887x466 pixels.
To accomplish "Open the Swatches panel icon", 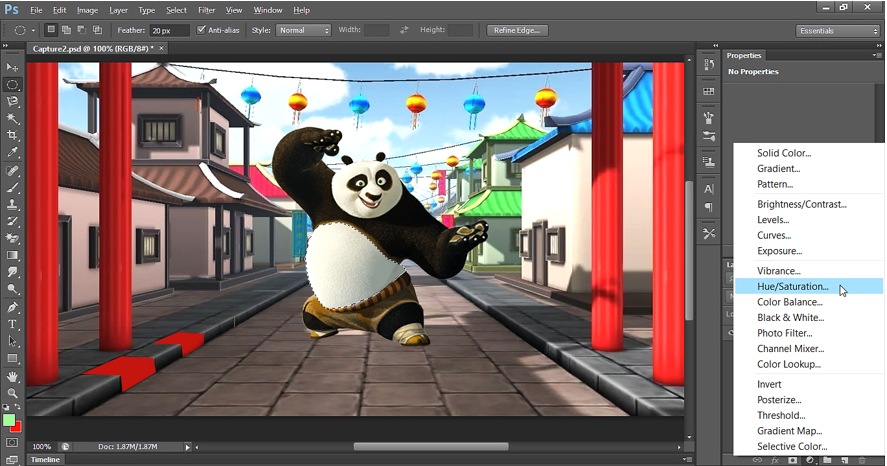I will [709, 91].
